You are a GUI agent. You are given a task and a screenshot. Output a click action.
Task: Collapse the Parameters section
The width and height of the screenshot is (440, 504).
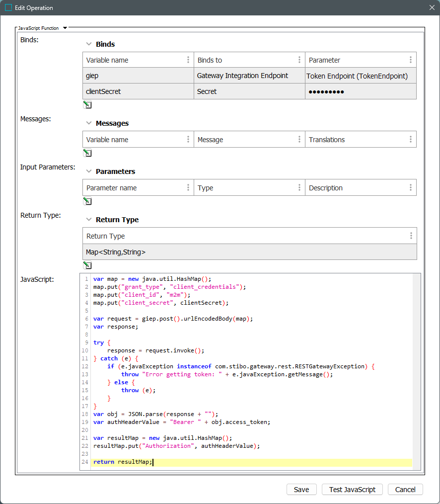(x=89, y=171)
